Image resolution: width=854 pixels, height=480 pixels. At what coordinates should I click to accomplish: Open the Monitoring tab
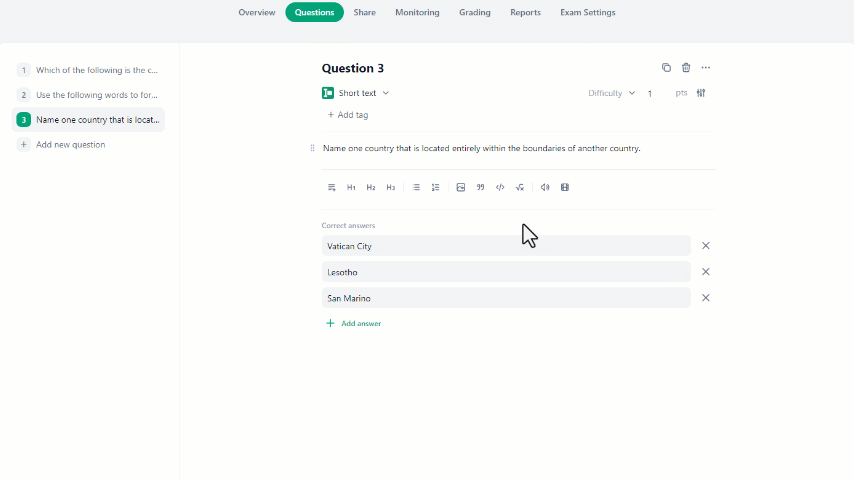pos(417,13)
